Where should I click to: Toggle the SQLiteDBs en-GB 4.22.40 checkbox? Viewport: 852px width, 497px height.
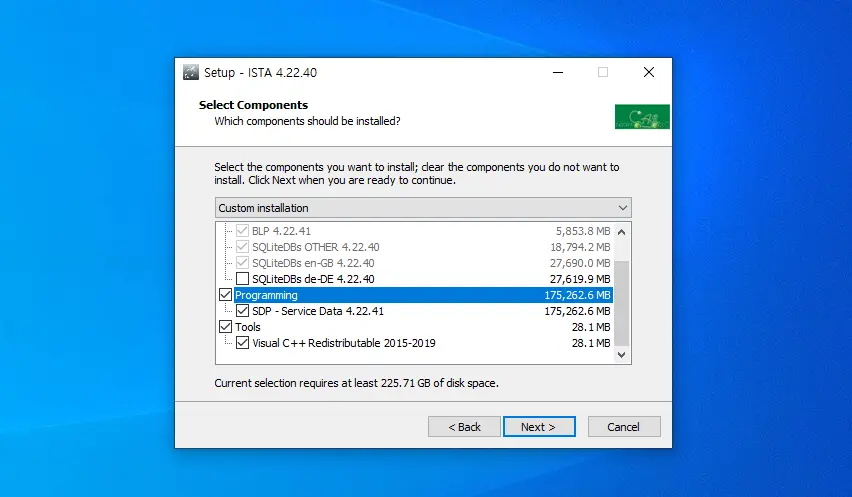(x=242, y=263)
